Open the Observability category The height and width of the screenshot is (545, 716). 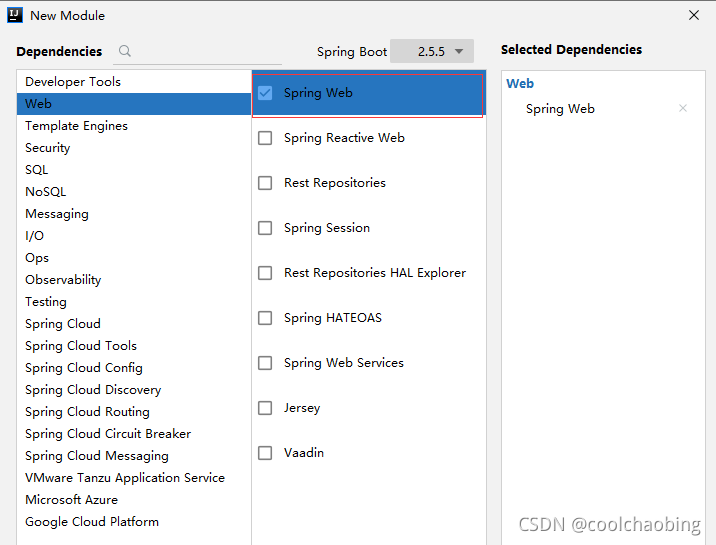coord(134,280)
